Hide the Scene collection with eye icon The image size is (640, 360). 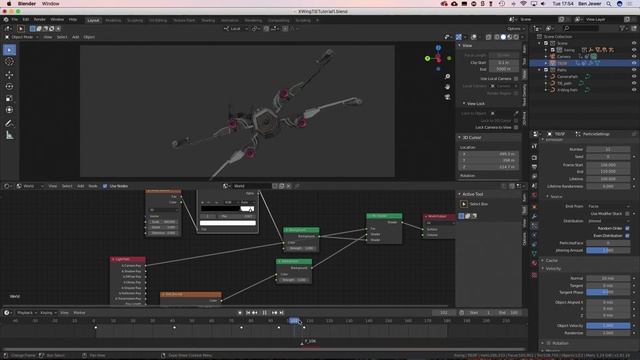pyautogui.click(x=634, y=43)
